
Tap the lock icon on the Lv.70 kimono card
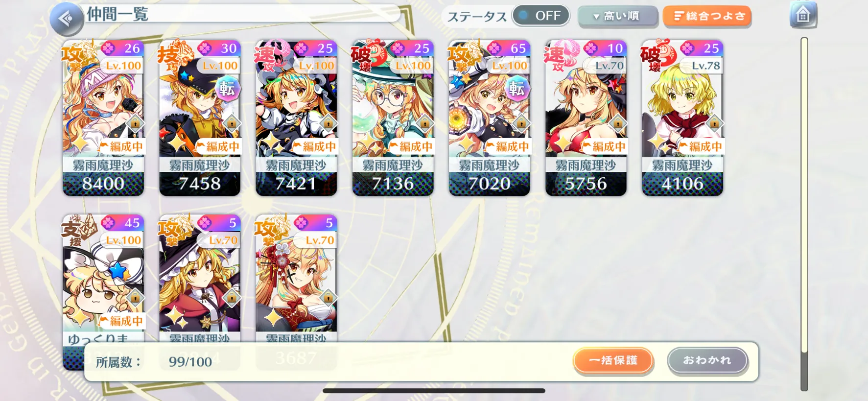pyautogui.click(x=328, y=298)
